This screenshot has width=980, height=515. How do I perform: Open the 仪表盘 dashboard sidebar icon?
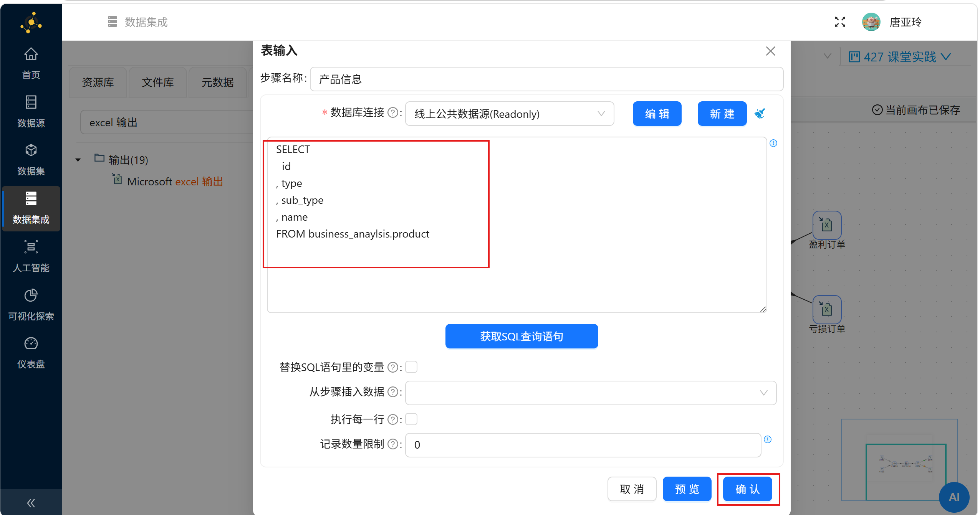point(31,352)
